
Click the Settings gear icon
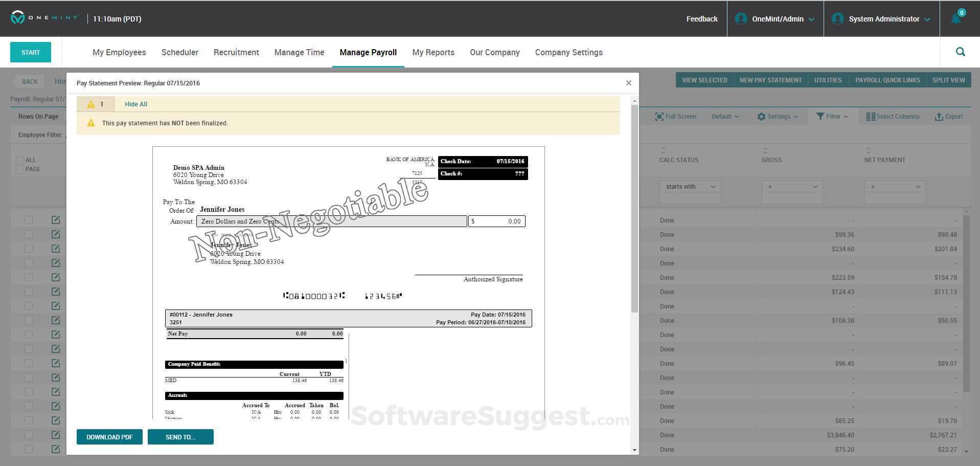[761, 117]
